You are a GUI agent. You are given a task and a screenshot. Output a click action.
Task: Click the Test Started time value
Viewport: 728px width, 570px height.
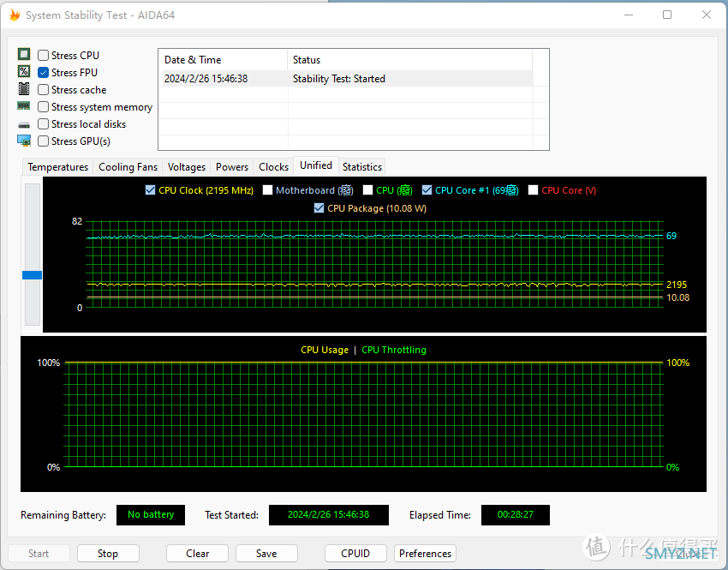(328, 515)
